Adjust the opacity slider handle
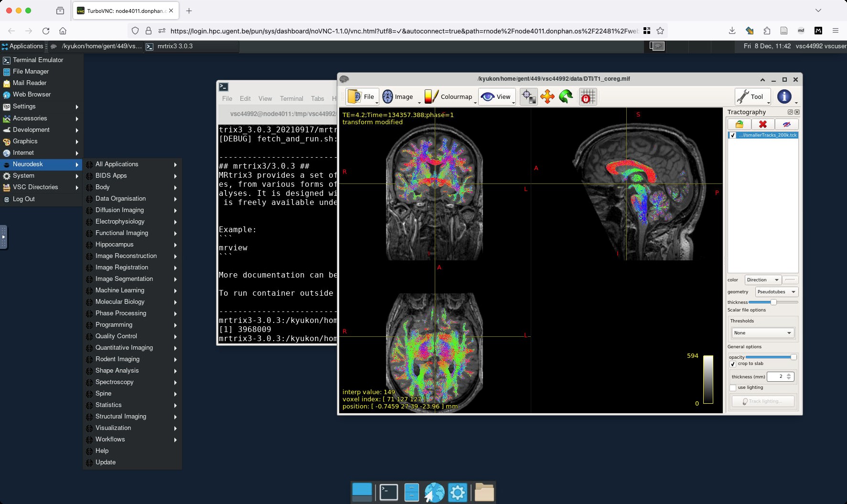 point(793,357)
